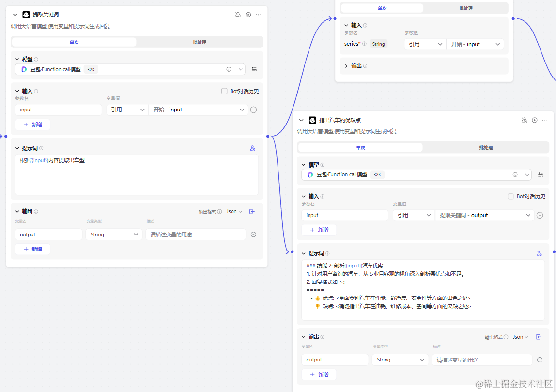The height and width of the screenshot is (392, 556).
Task: Open 开始 - input dropdown for series parameter
Action: pyautogui.click(x=475, y=44)
